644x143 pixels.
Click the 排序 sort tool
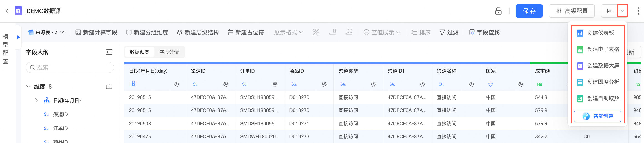click(x=421, y=33)
